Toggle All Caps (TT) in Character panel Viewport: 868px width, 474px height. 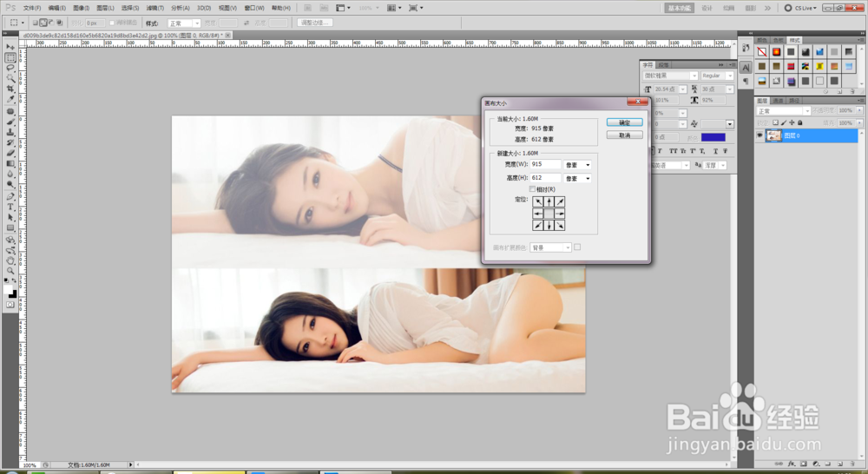(673, 150)
